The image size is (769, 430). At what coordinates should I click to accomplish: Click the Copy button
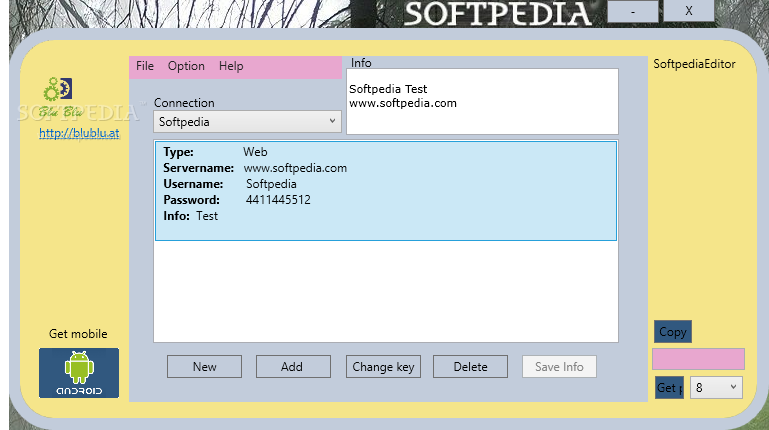672,332
